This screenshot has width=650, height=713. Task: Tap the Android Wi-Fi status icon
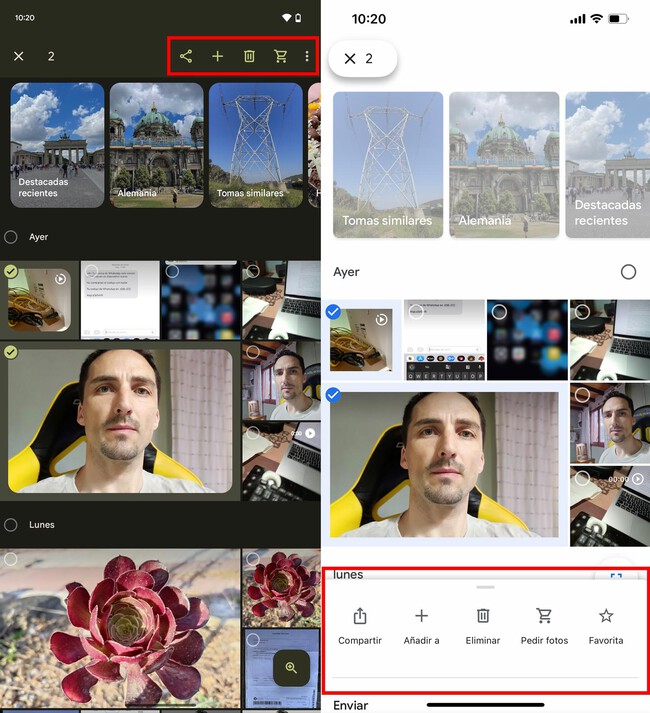(x=287, y=18)
